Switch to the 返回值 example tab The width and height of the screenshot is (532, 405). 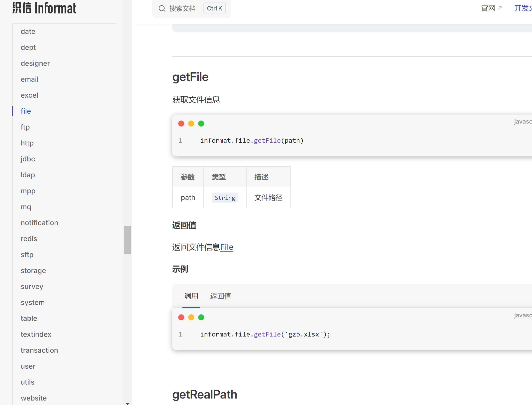pos(221,296)
